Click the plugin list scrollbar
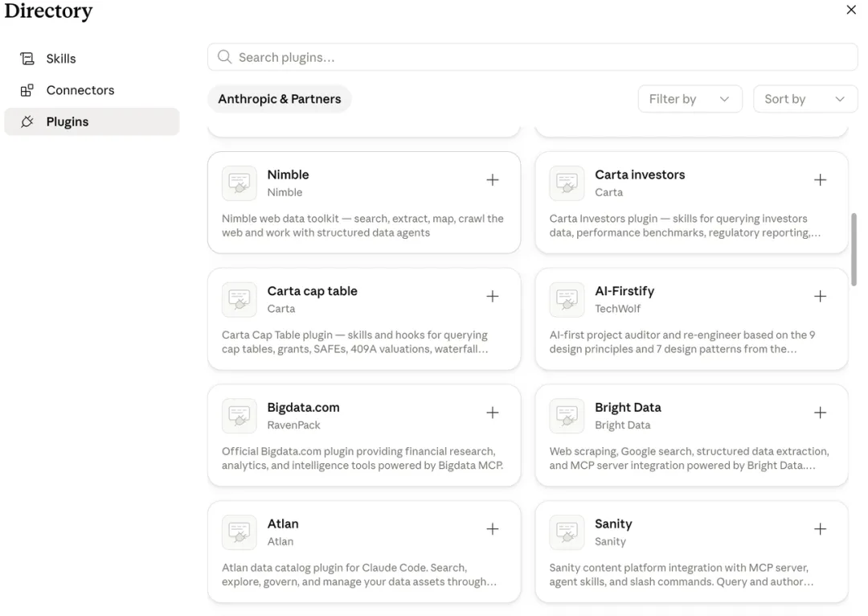The image size is (868, 616). click(x=854, y=249)
